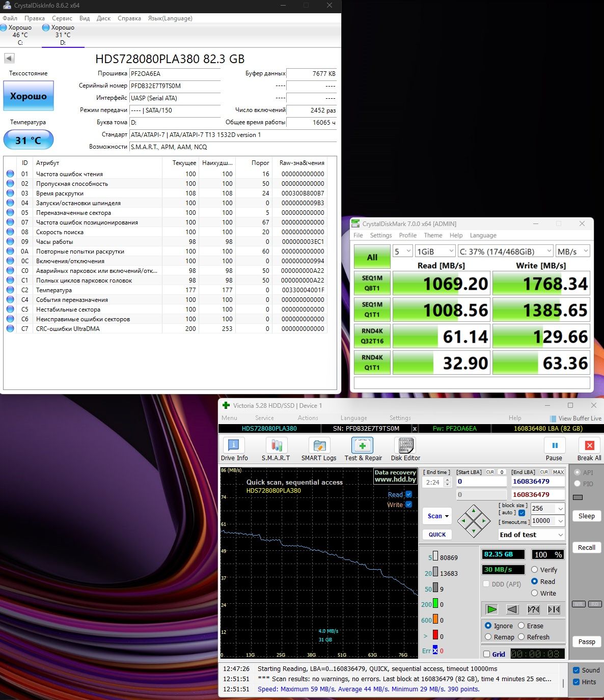The height and width of the screenshot is (700, 604).
Task: Uncheck the auto block size checkbox
Action: pos(521,513)
